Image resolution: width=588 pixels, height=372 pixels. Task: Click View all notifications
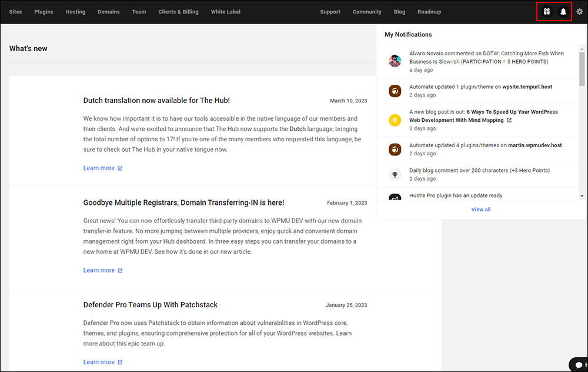(481, 210)
